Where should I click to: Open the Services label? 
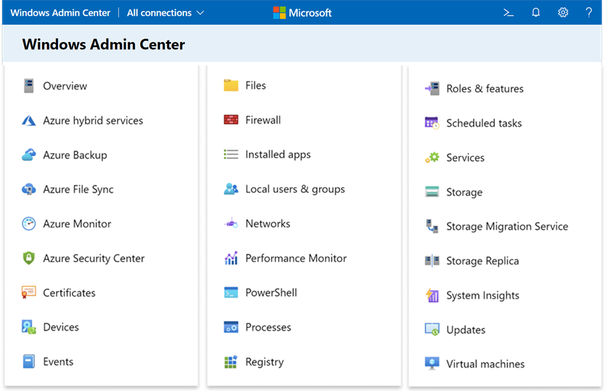pyautogui.click(x=465, y=158)
